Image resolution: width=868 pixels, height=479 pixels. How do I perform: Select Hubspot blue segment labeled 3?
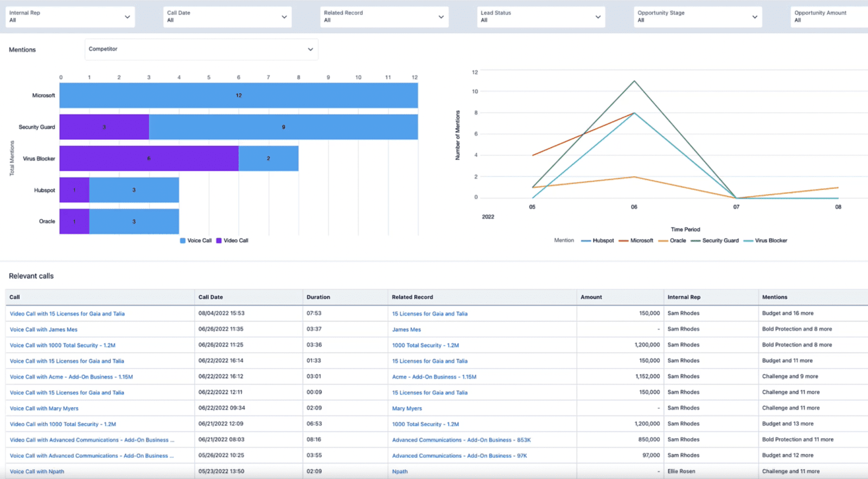tap(134, 190)
